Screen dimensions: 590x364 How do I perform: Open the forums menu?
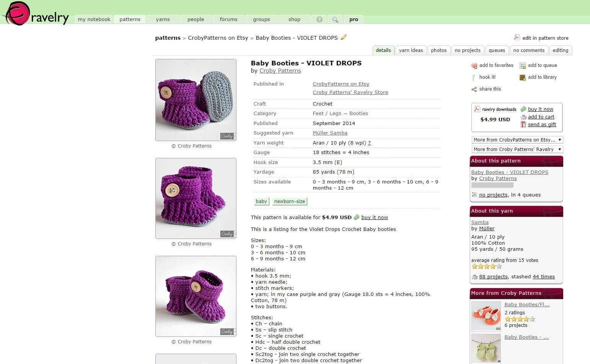click(x=228, y=19)
